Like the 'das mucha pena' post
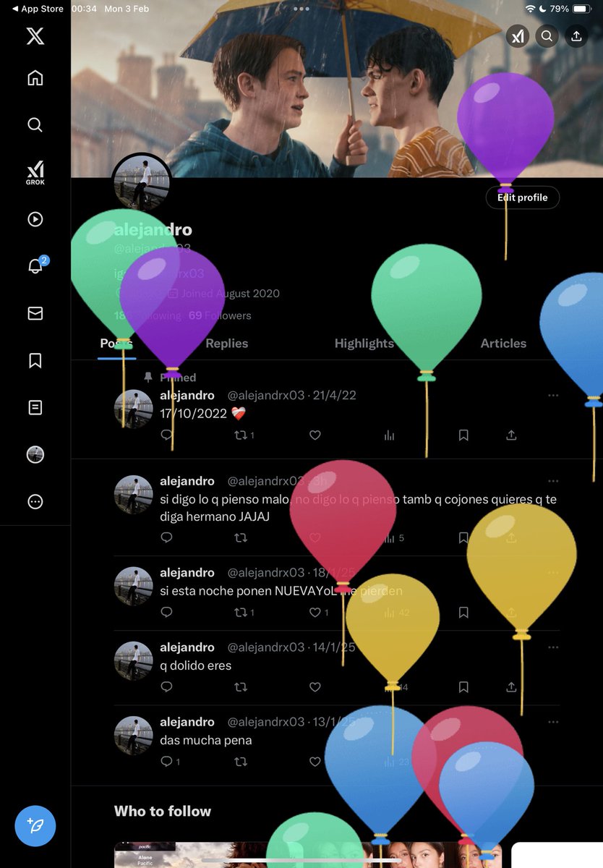 [x=315, y=761]
